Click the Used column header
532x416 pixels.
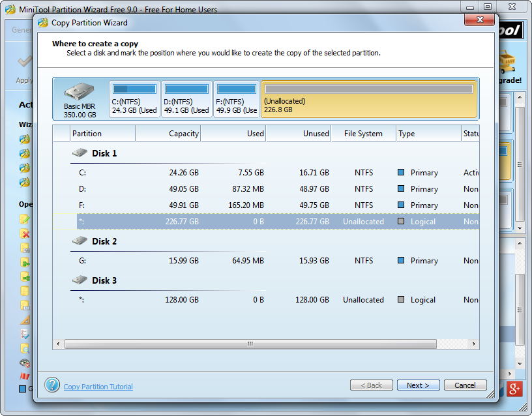click(x=233, y=134)
